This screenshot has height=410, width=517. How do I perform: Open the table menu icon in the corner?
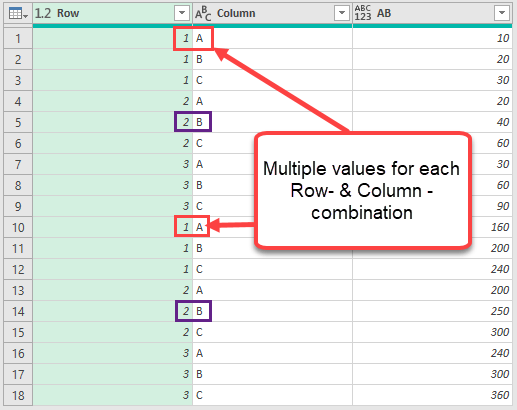pos(18,13)
